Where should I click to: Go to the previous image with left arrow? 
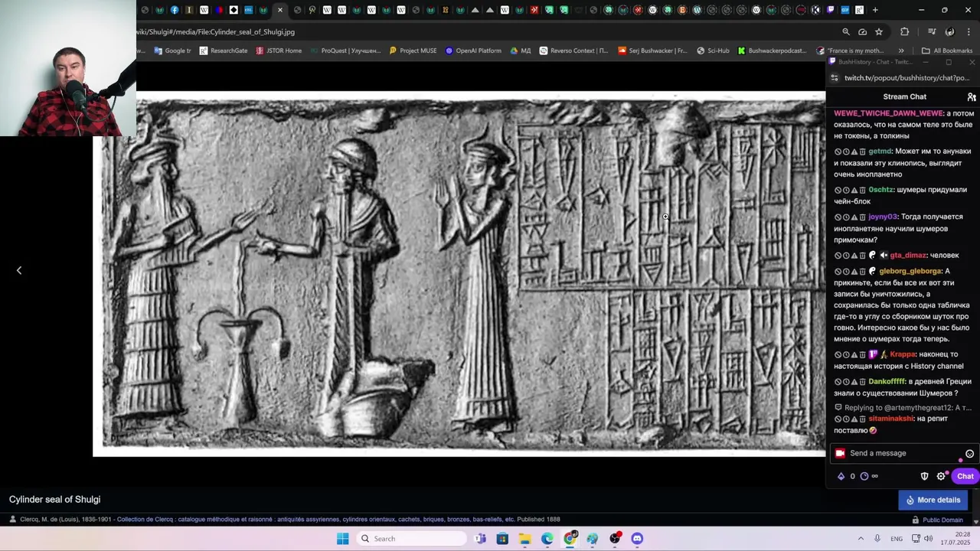point(19,270)
